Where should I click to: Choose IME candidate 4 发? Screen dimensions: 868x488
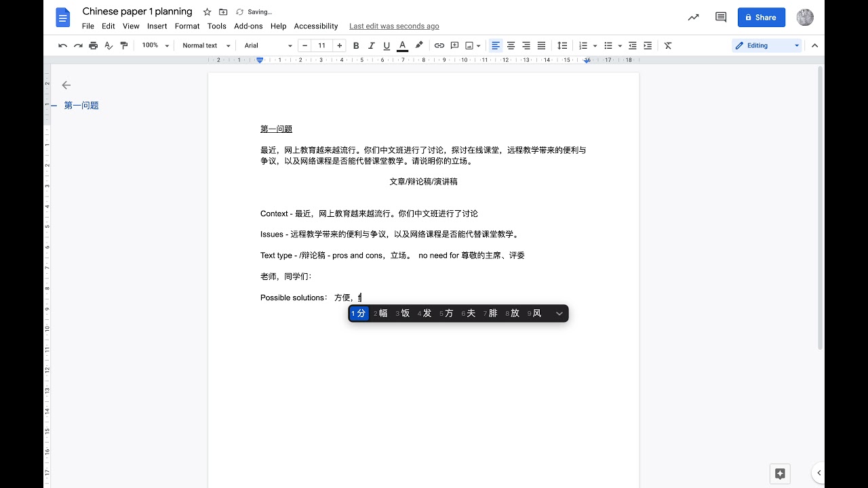pos(425,313)
